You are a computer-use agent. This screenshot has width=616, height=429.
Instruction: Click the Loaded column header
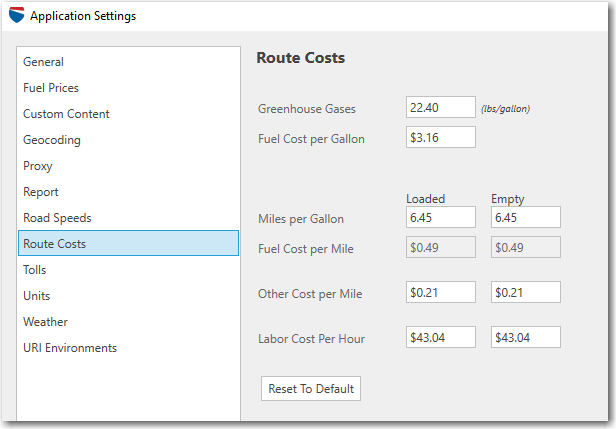coord(425,198)
